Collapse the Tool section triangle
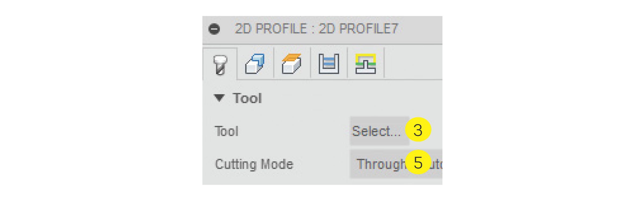Viewport: 644px width, 201px height. 219,98
